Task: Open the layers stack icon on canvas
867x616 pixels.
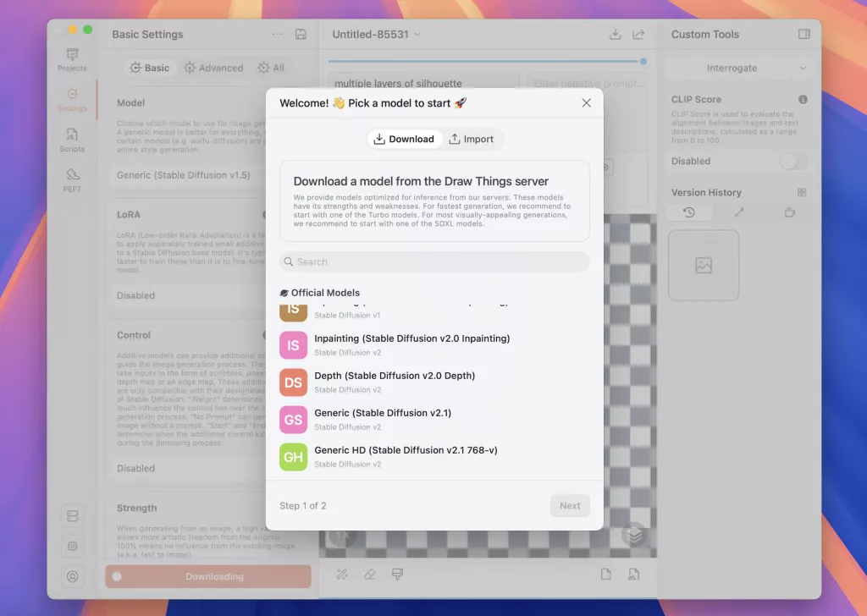Action: (x=634, y=534)
